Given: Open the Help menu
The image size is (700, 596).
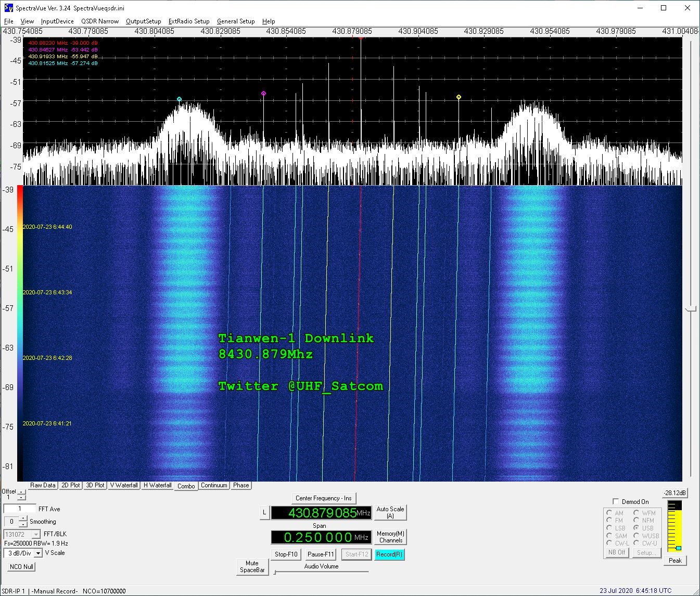Looking at the screenshot, I should click(x=269, y=21).
